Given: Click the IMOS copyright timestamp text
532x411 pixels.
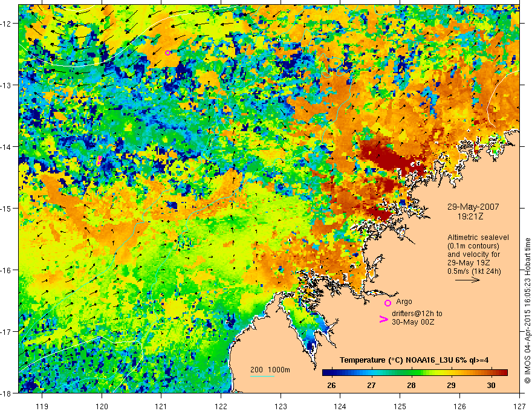Looking at the screenshot, I should click(x=528, y=311).
